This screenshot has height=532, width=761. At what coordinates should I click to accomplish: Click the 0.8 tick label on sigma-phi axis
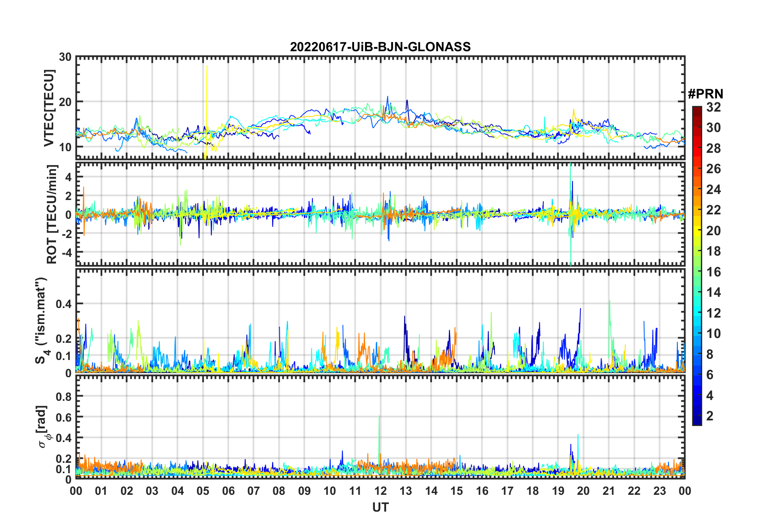point(64,396)
